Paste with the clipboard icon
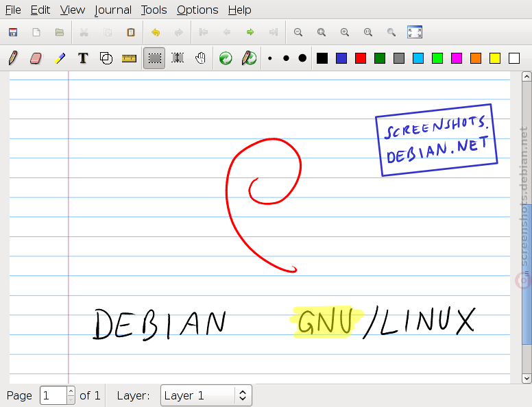The height and width of the screenshot is (407, 532). [x=131, y=32]
